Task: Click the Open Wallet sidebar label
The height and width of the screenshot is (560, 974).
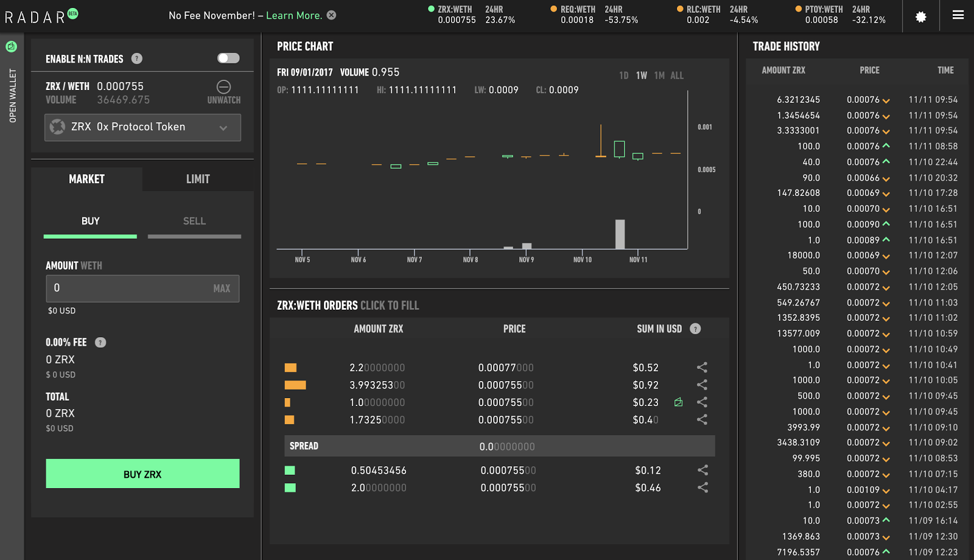Action: coord(12,96)
